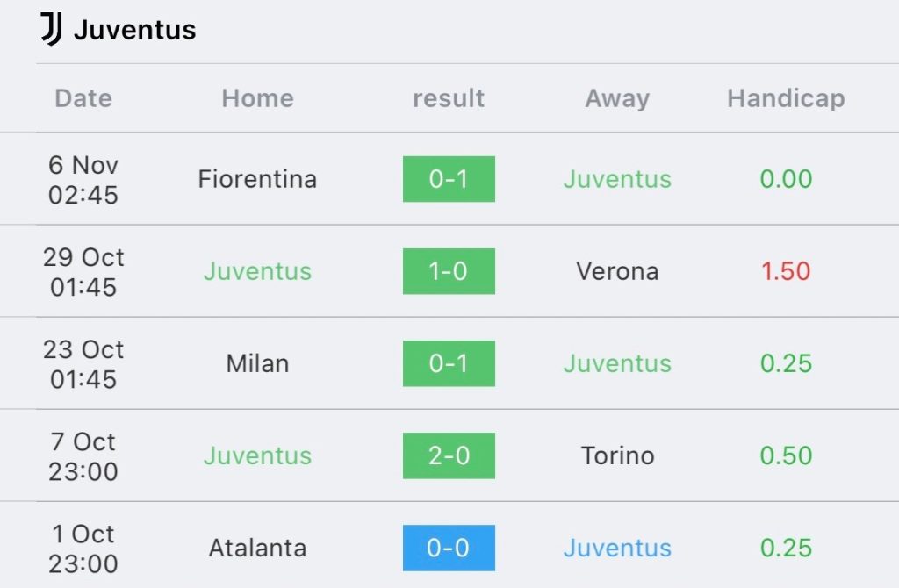
Task: Select the Date column header
Action: (x=83, y=98)
